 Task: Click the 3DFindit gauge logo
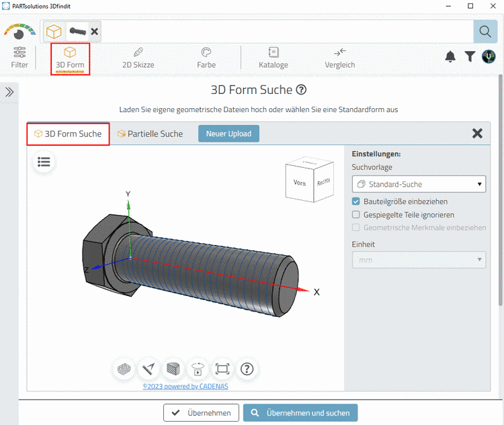19,32
